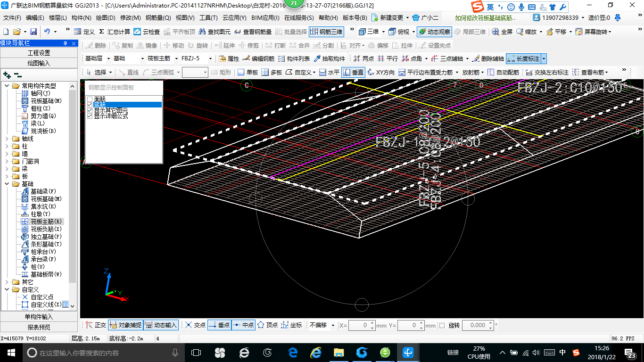Select 多板 (multi slab) tool
644x362 pixels.
[272, 72]
